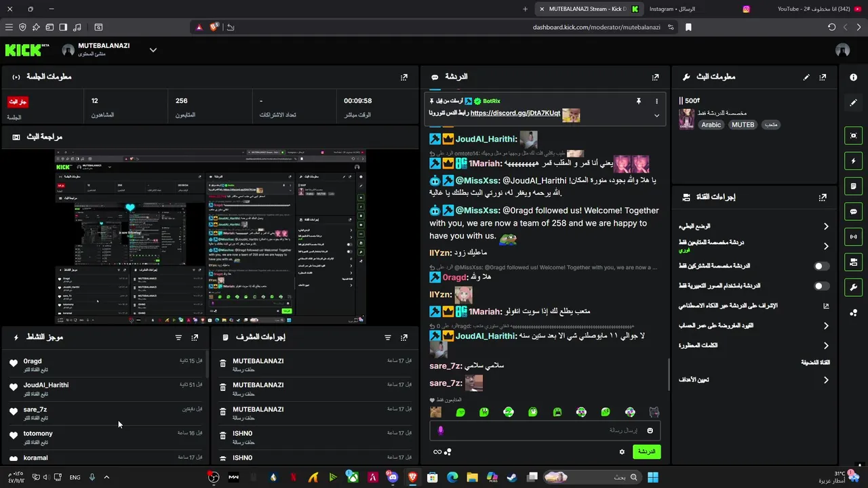Click the message input field (إرسال رسالة)
868x488 pixels.
click(545, 430)
